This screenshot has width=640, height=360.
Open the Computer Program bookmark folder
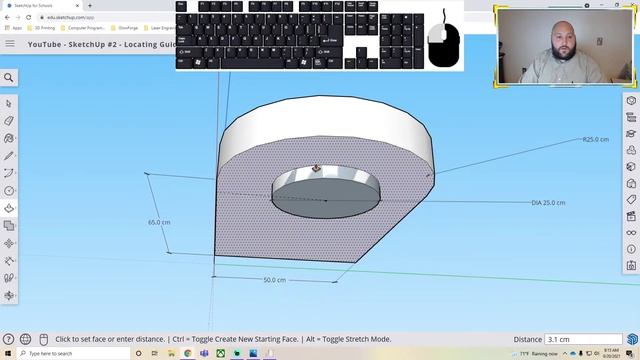click(x=83, y=28)
